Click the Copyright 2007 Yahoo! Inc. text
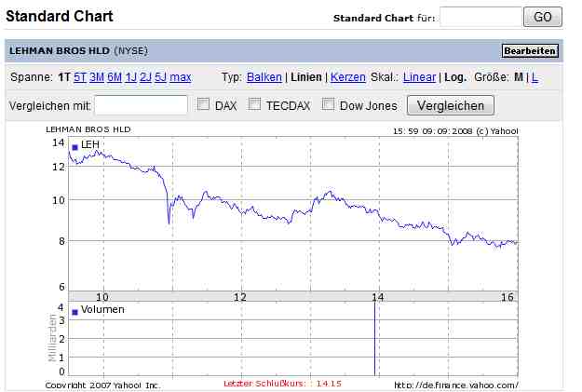The height and width of the screenshot is (392, 582). [103, 385]
